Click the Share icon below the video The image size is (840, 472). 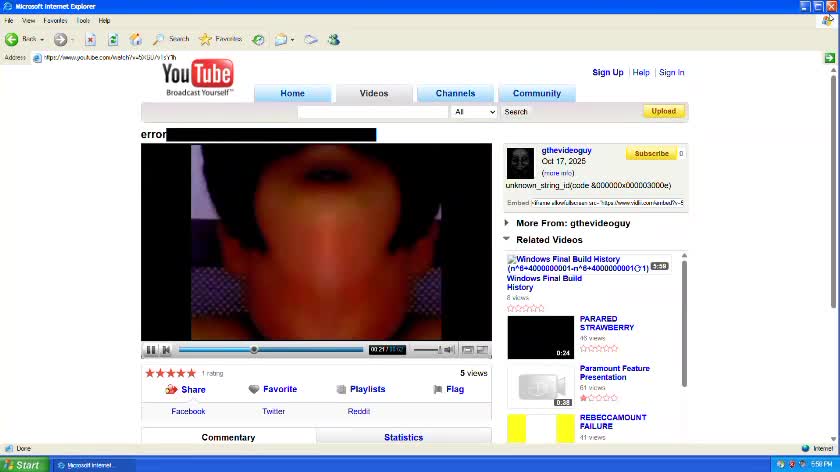pos(171,389)
